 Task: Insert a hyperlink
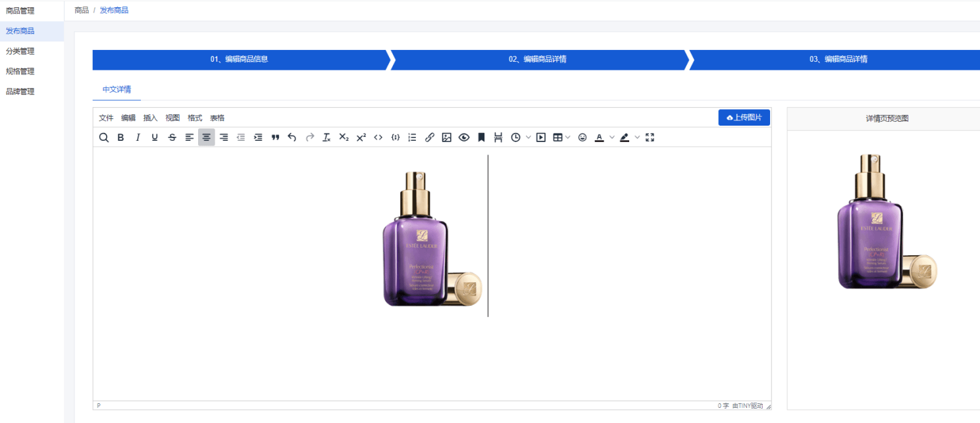430,137
